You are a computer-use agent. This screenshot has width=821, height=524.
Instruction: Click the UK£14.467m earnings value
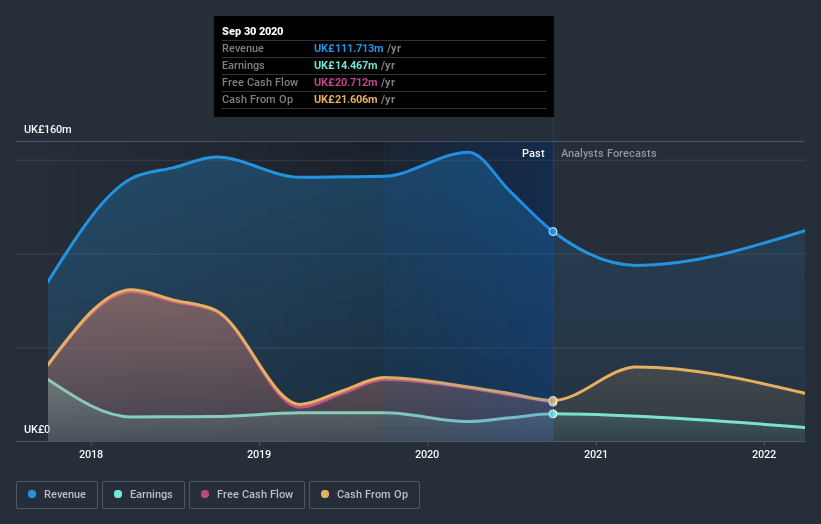pyautogui.click(x=346, y=65)
